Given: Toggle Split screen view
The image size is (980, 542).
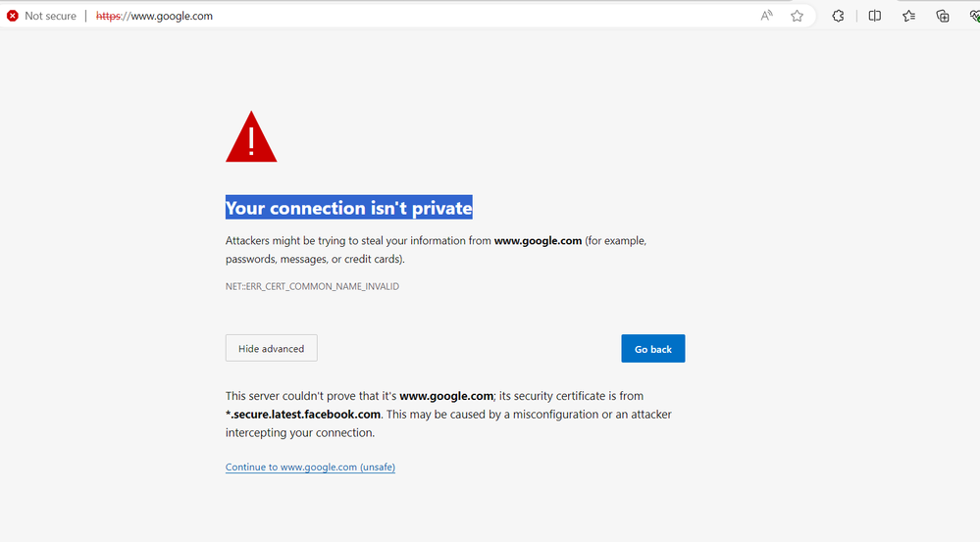Looking at the screenshot, I should (x=875, y=16).
